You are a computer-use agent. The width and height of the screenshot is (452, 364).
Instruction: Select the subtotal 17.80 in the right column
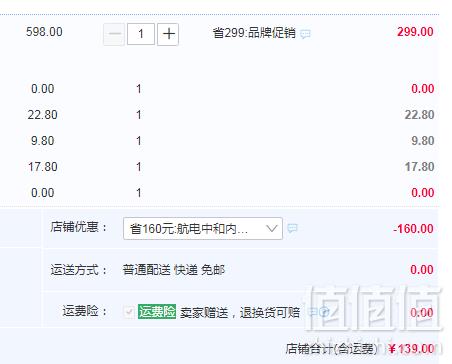(x=419, y=167)
